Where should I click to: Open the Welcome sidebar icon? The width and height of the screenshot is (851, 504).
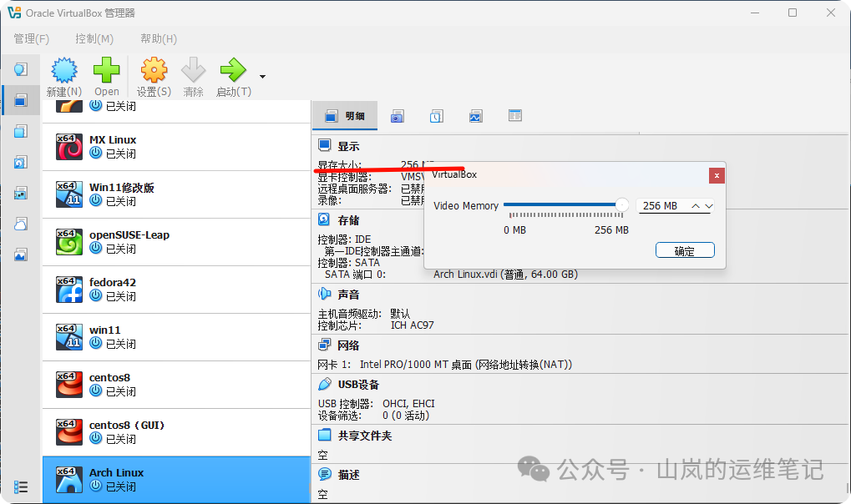(20, 68)
